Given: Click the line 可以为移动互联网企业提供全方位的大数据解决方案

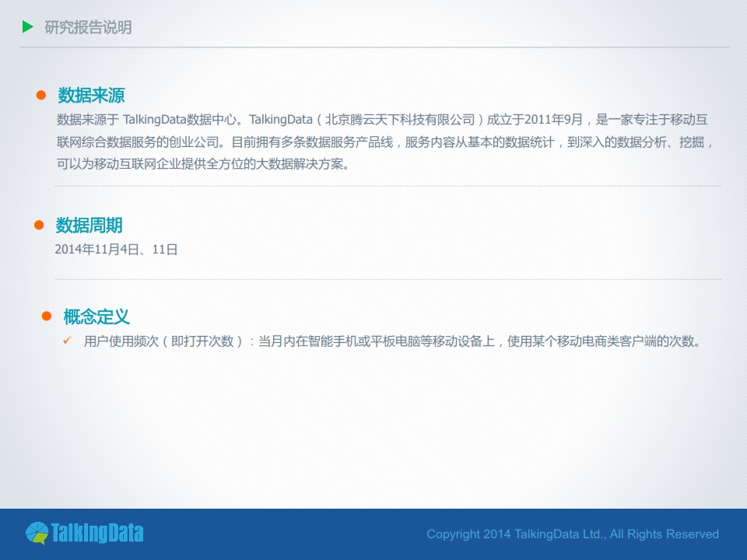Looking at the screenshot, I should [203, 164].
